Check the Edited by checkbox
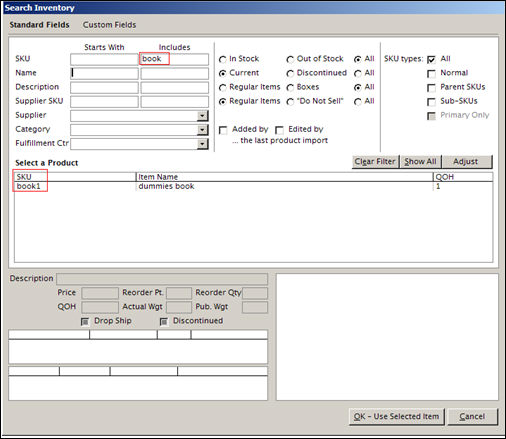 point(279,130)
